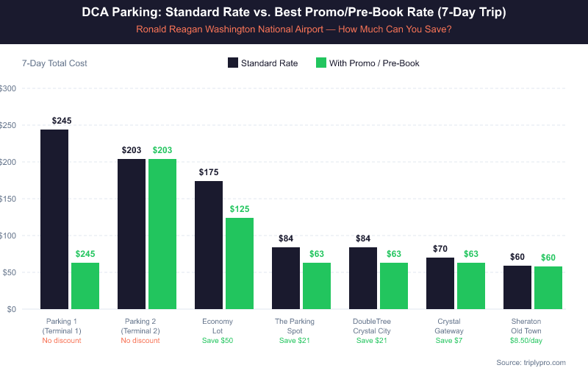Click the Sheraton Old Town green bar
Viewport: 588px width, 368px height.
point(548,287)
